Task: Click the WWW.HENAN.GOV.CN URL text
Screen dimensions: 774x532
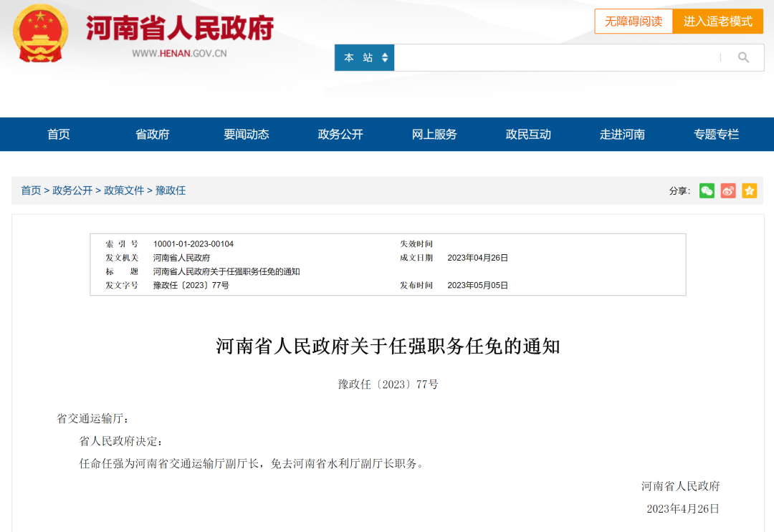Action: pos(179,53)
